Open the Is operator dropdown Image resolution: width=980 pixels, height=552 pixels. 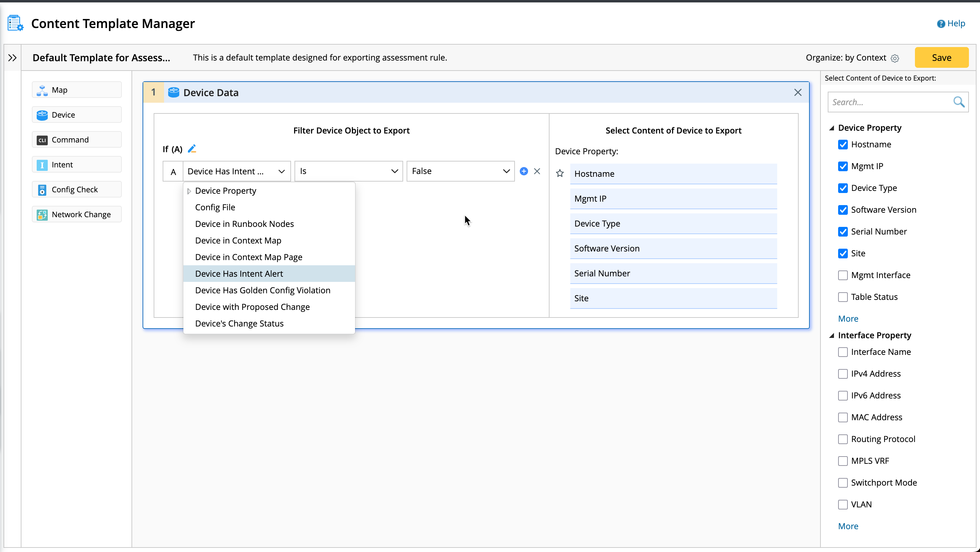348,171
